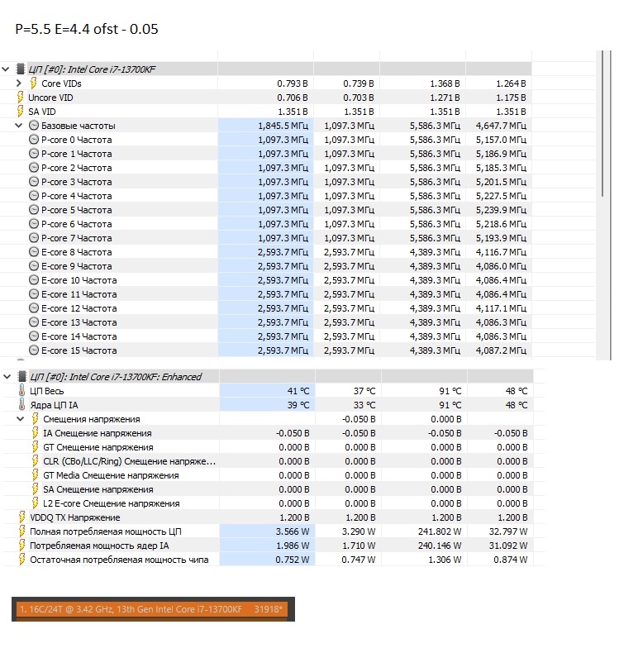Click the P=5.5 E=4.4 ofst - 0.05 caption

click(87, 29)
